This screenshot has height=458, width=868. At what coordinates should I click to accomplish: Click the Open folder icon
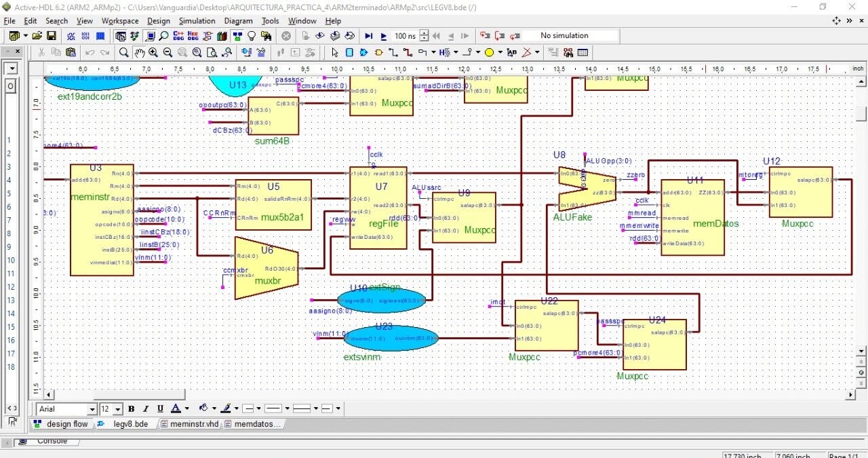(x=37, y=36)
